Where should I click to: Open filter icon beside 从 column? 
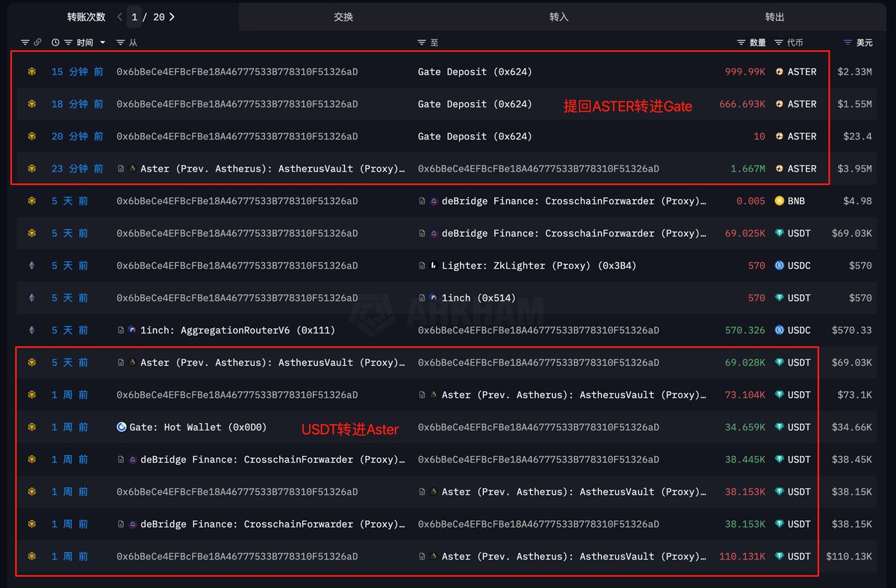pos(120,43)
